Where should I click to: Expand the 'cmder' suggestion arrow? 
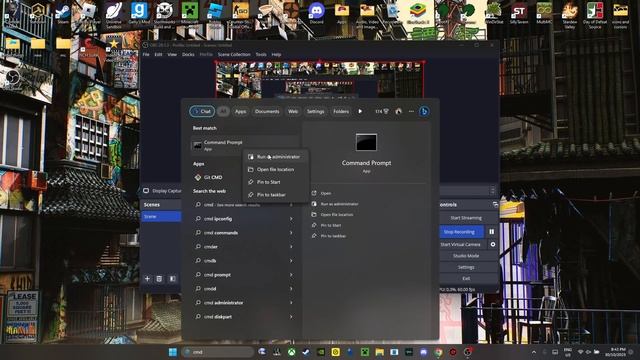pos(291,247)
